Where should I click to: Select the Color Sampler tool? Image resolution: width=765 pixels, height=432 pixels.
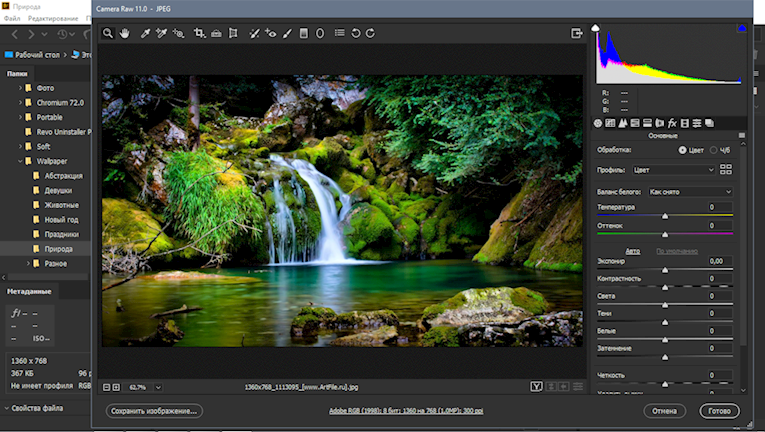click(161, 33)
